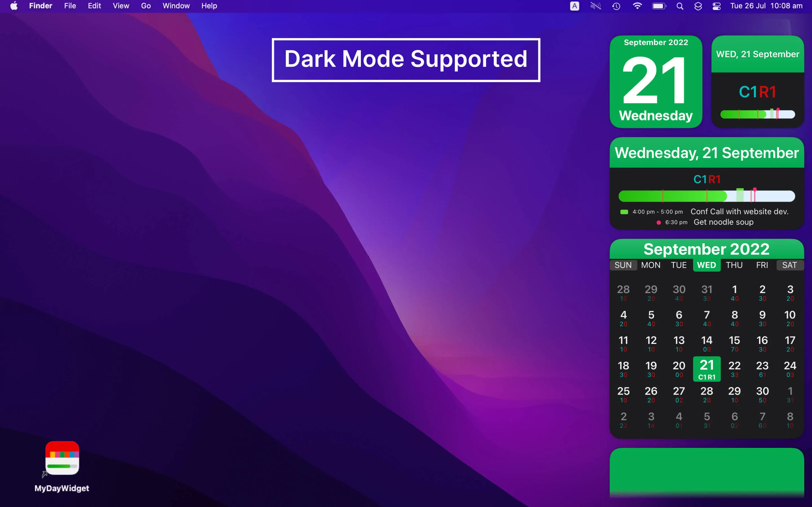Open the Window menu
This screenshot has width=812, height=507.
tap(176, 6)
